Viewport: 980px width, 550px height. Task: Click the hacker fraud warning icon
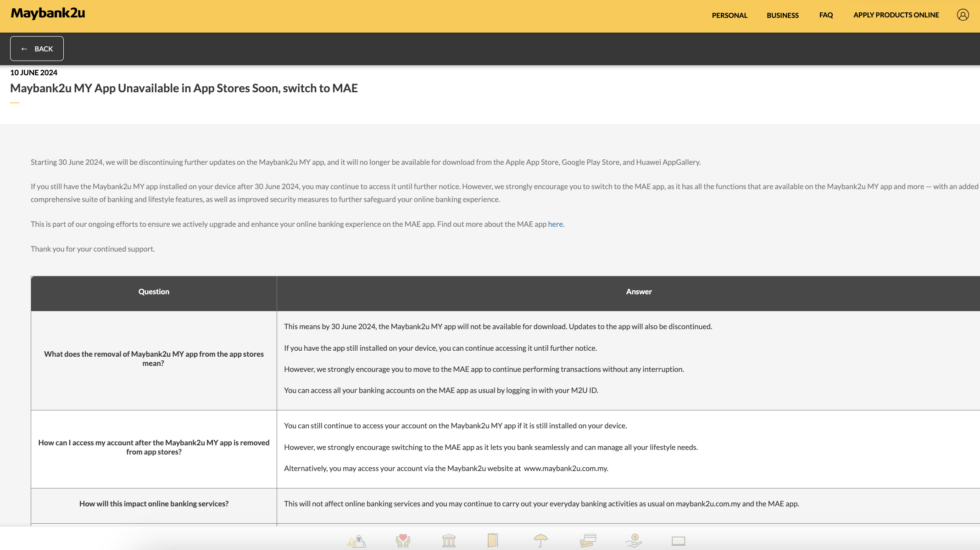[356, 541]
